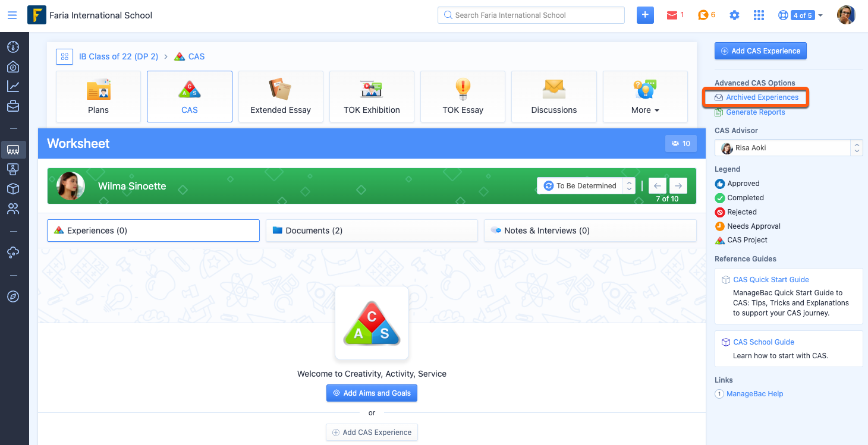Click Add Aims and Goals button
Screen dimensions: 868x445
tap(372, 393)
